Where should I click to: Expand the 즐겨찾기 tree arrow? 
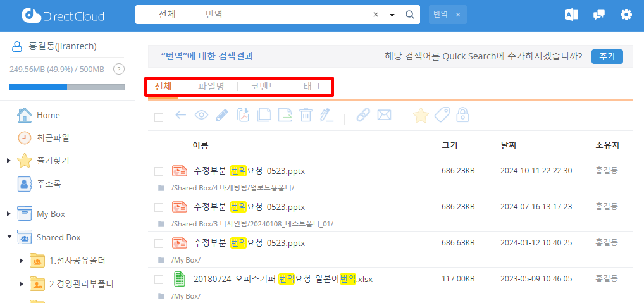coord(9,161)
